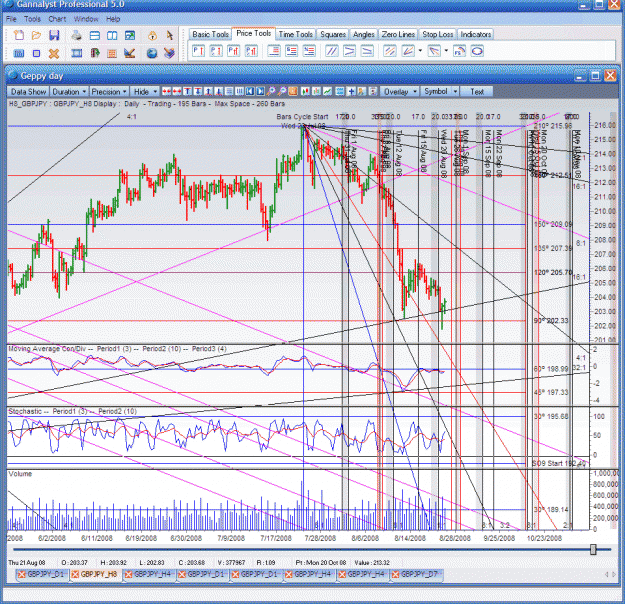Switch to the Zero Lines tab
This screenshot has width=625, height=604.
coord(398,34)
